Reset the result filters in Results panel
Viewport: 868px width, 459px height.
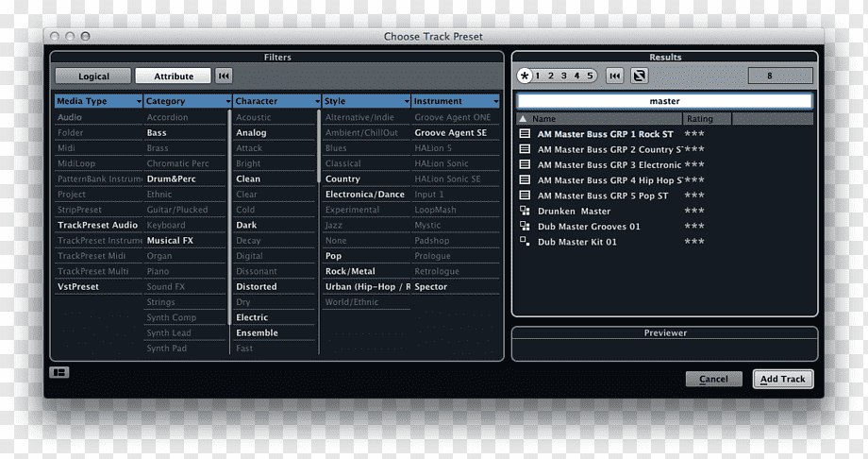615,76
